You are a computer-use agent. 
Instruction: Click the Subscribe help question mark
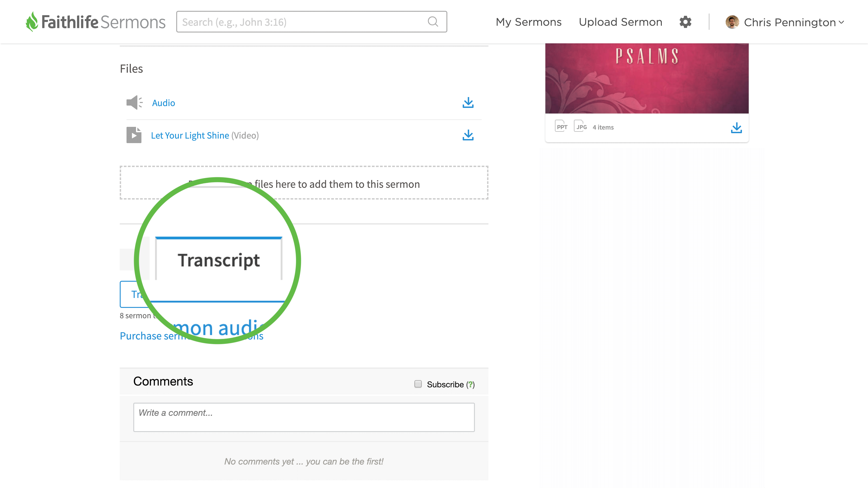click(x=470, y=384)
